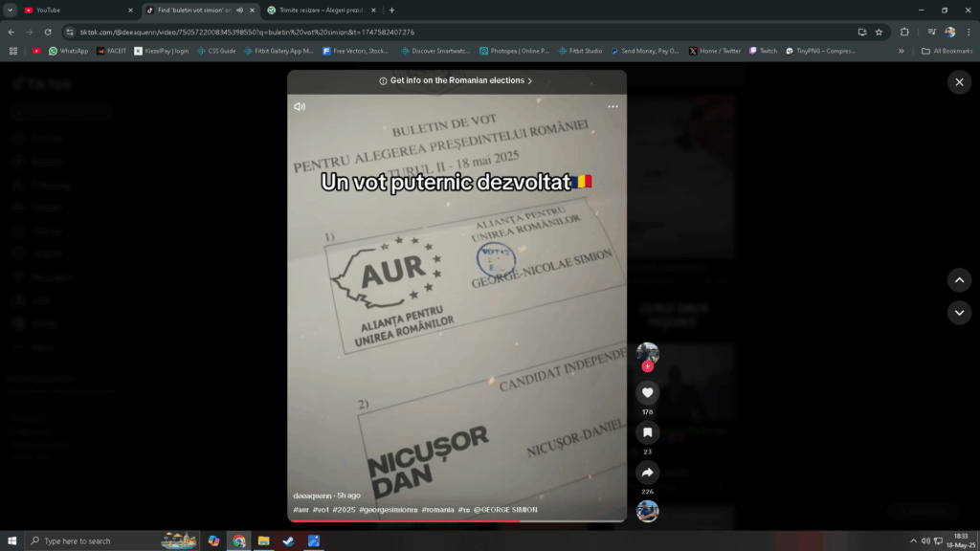Viewport: 980px width, 551px height.
Task: Open Steam from the taskbar
Action: pyautogui.click(x=289, y=541)
